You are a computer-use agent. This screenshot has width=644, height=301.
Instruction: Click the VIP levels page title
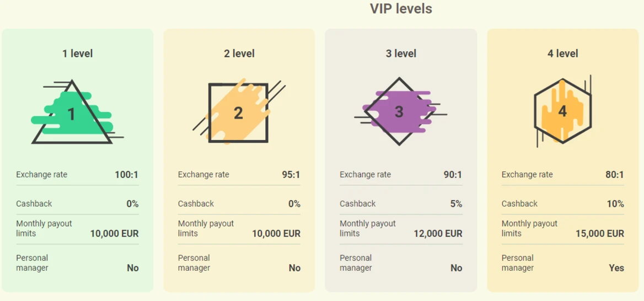401,9
